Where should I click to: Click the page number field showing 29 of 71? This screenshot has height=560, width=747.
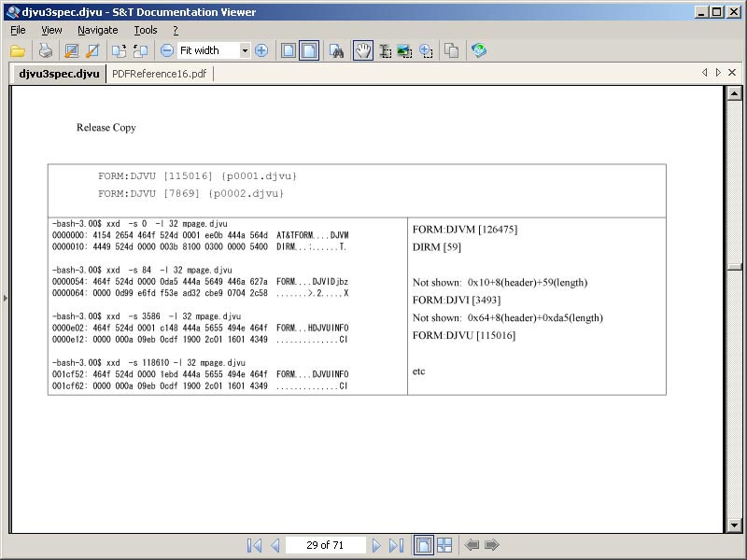[x=325, y=545]
